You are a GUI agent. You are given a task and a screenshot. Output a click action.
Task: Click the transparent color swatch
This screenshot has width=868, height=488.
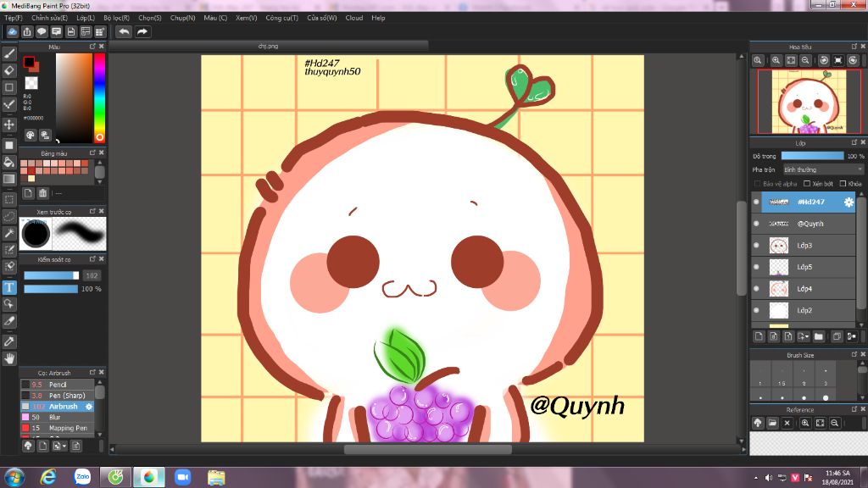pyautogui.click(x=31, y=83)
